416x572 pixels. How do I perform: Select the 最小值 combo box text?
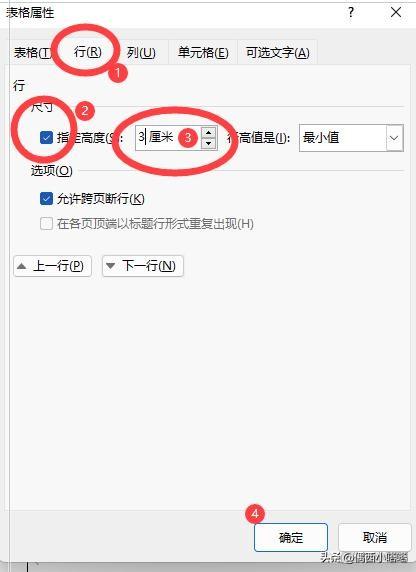321,138
